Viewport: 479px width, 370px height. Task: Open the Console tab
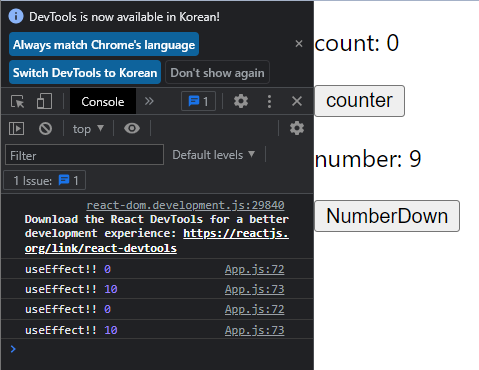103,102
